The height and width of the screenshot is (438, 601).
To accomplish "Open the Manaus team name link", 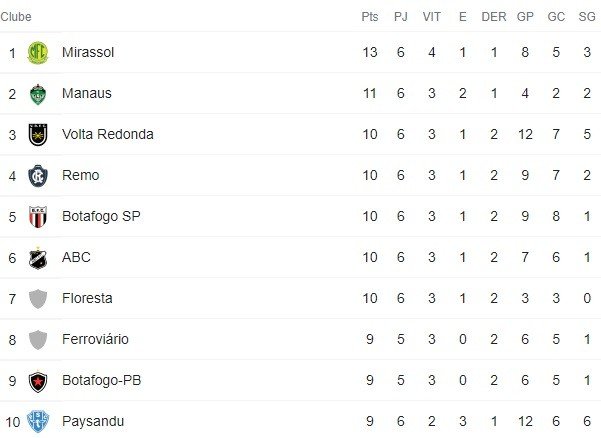I will point(86,93).
